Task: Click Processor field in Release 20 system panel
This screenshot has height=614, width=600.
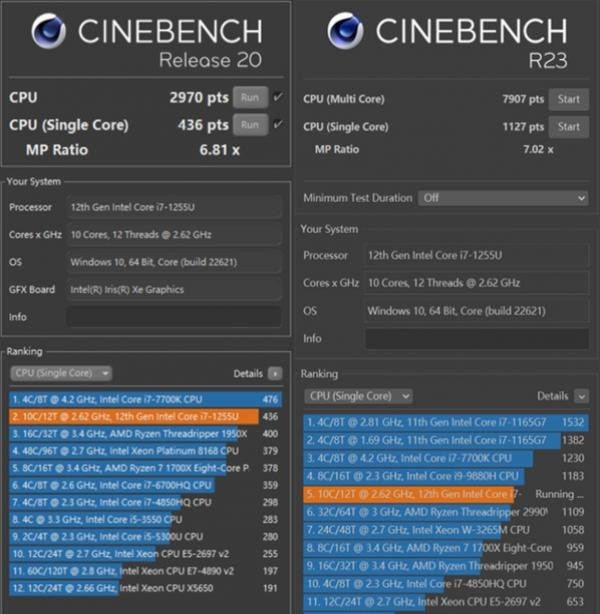Action: tap(174, 207)
